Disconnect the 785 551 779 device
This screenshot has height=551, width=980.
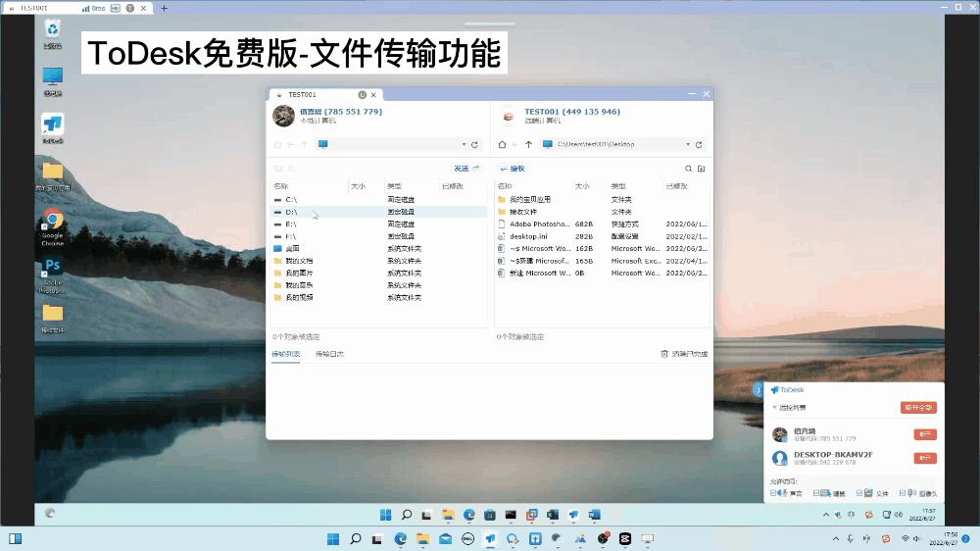[925, 434]
